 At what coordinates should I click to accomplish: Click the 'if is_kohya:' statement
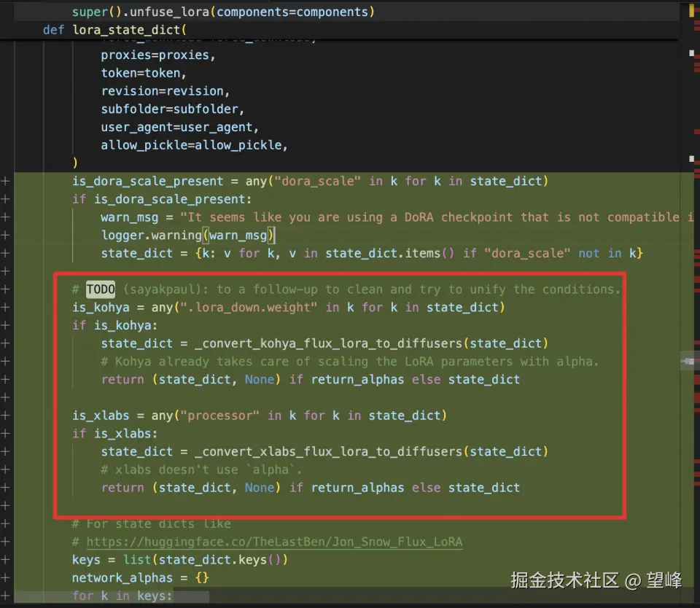tap(114, 325)
